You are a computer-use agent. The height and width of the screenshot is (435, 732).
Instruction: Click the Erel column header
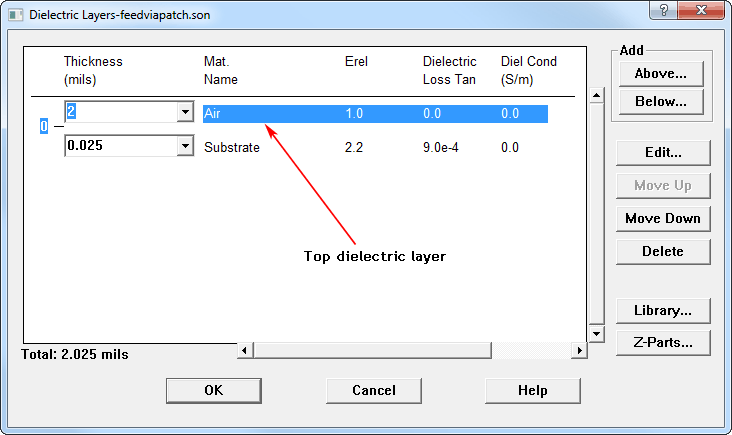[356, 62]
